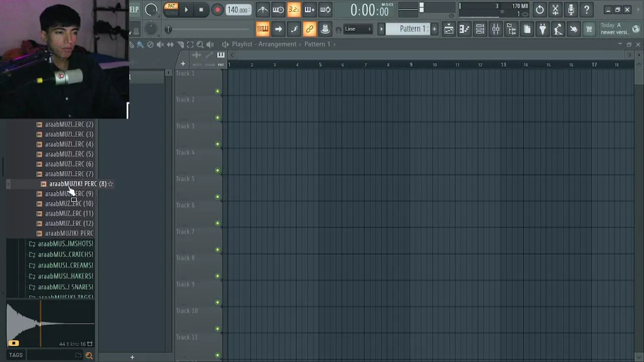Open folder araabMUSI..CREAMS!
Viewport: 644px width, 362px height.
[x=65, y=265]
